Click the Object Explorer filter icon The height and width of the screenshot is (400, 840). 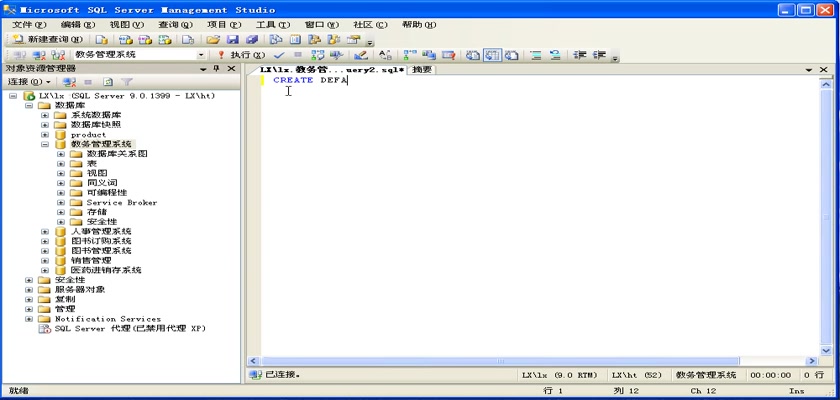tap(126, 82)
